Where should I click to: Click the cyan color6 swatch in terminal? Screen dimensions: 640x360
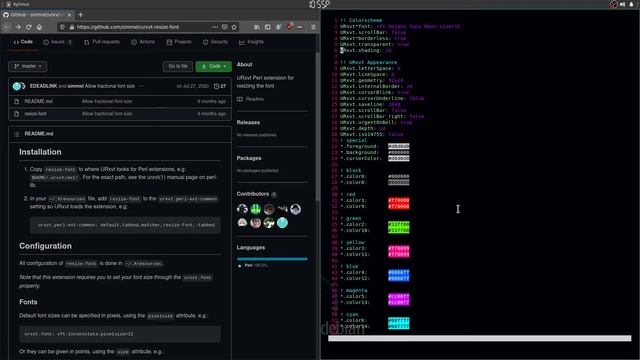point(398,320)
